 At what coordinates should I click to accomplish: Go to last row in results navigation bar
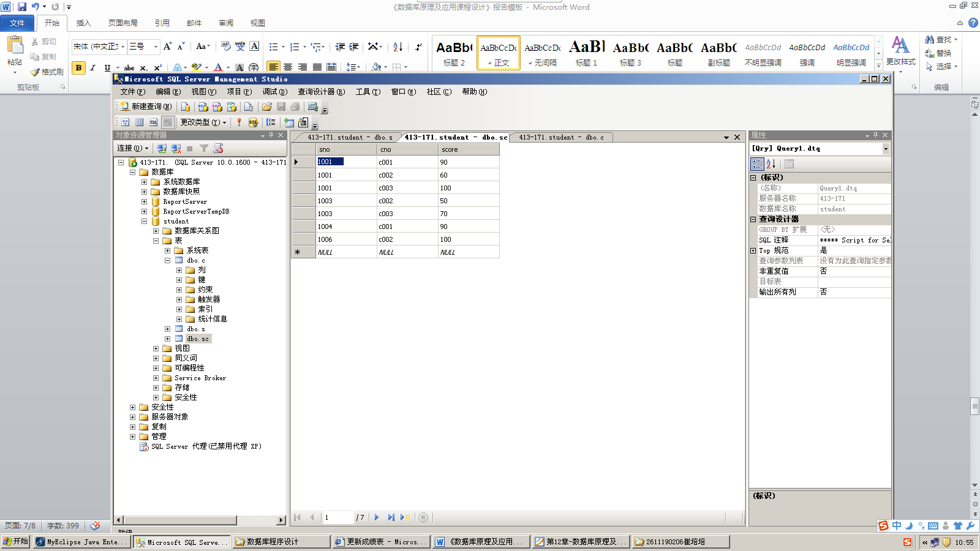point(391,517)
